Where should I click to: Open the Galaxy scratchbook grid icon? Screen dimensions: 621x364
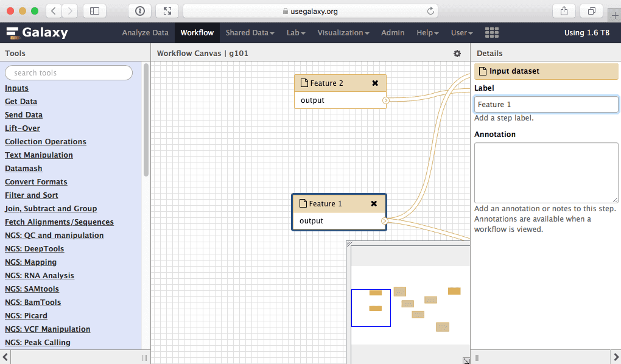(491, 33)
